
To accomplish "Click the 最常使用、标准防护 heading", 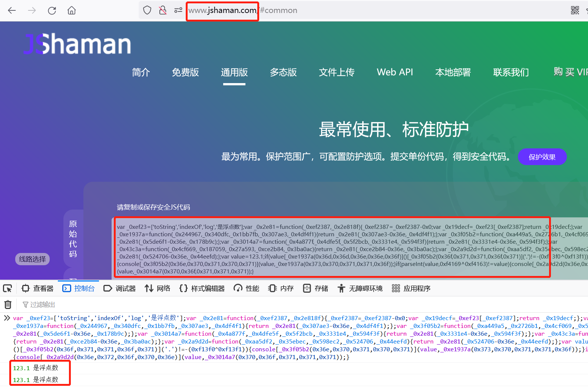I will pyautogui.click(x=394, y=129).
